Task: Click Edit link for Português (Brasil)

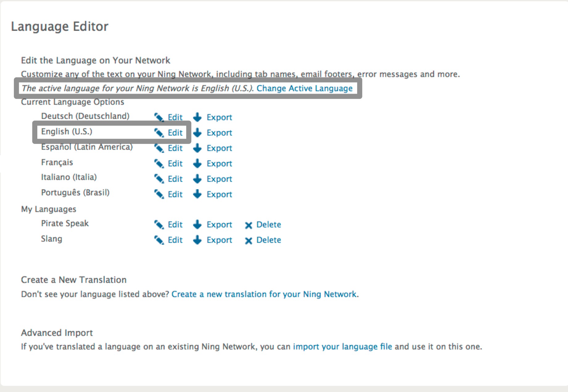Action: 175,194
